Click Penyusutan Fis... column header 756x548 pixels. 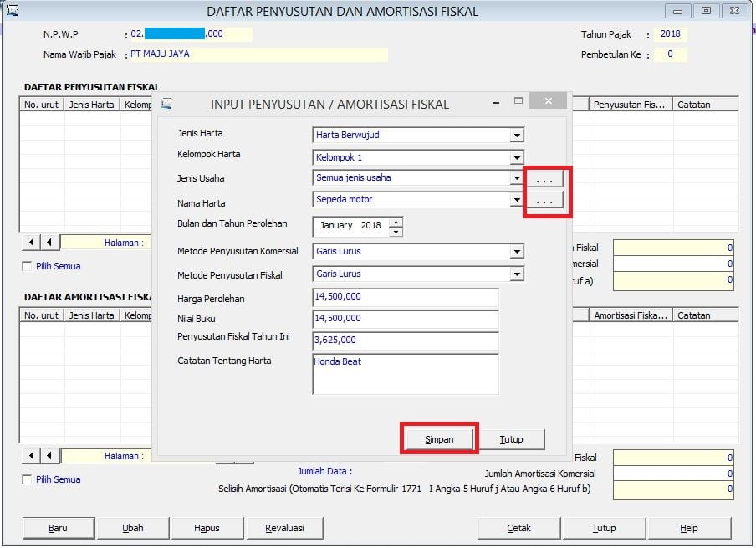[x=631, y=105]
